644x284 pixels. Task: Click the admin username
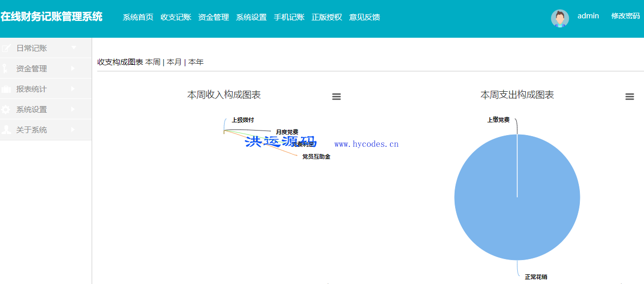click(x=588, y=16)
